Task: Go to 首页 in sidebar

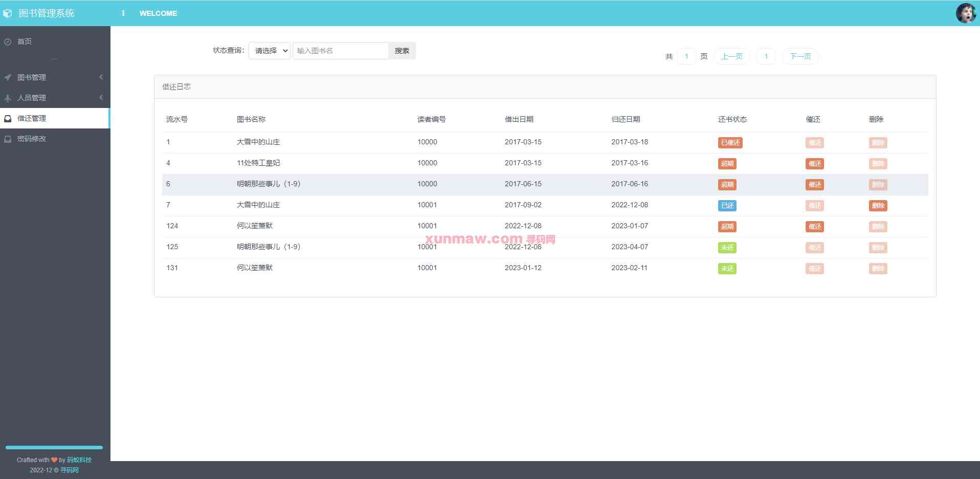Action: pyautogui.click(x=55, y=41)
